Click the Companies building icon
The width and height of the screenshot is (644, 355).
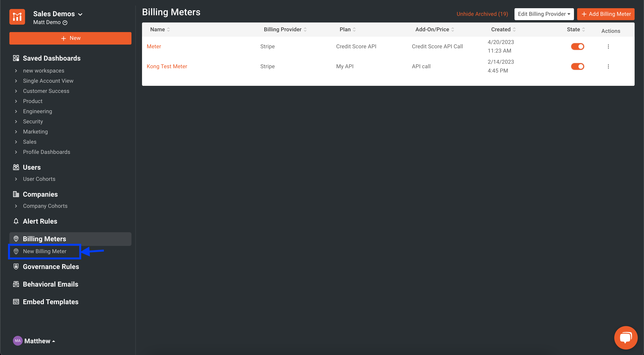[16, 194]
